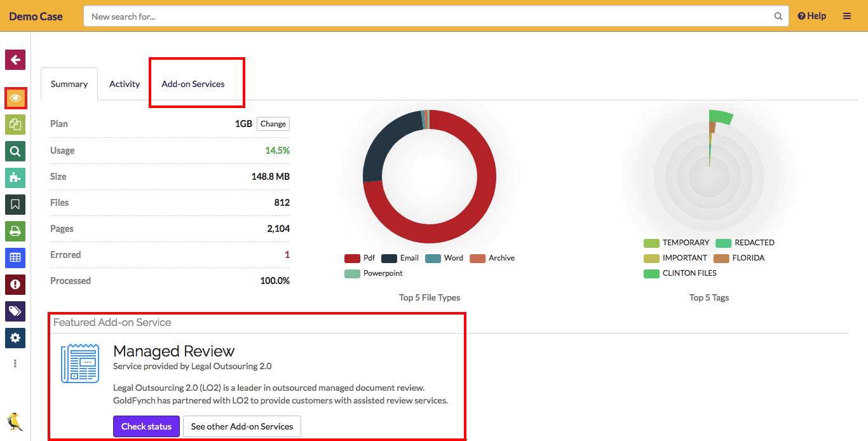Click inside the New search for field

coord(381,16)
